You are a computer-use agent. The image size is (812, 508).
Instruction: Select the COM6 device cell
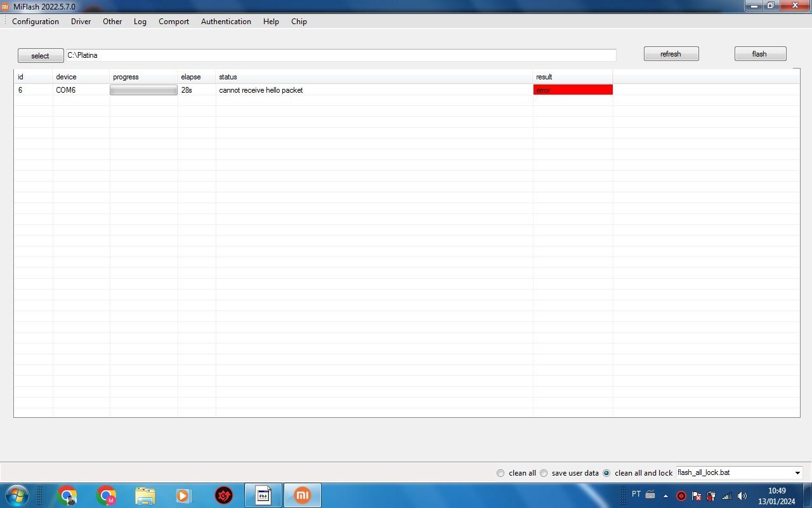pyautogui.click(x=81, y=90)
